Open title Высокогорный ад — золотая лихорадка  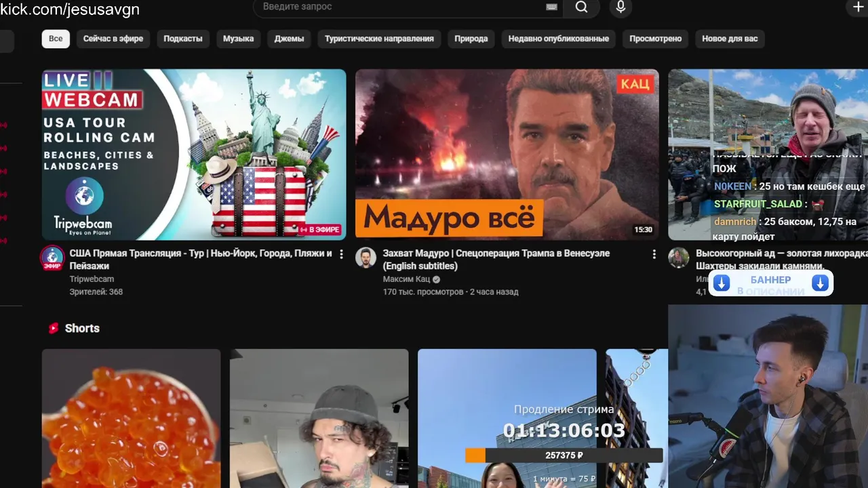point(781,260)
